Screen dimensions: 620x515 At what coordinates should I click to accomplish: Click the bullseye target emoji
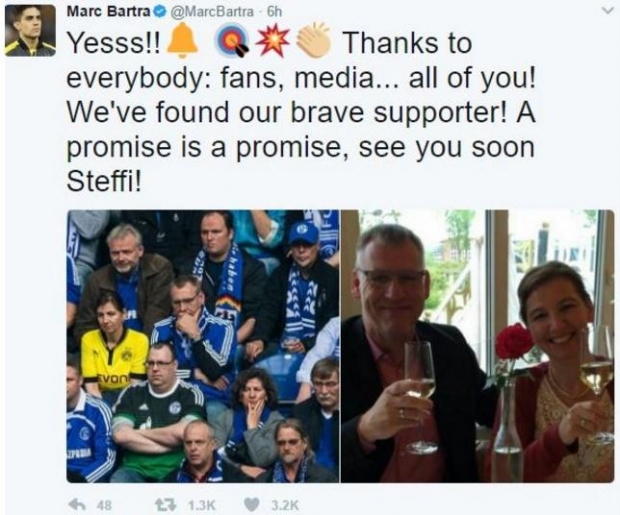coord(232,43)
